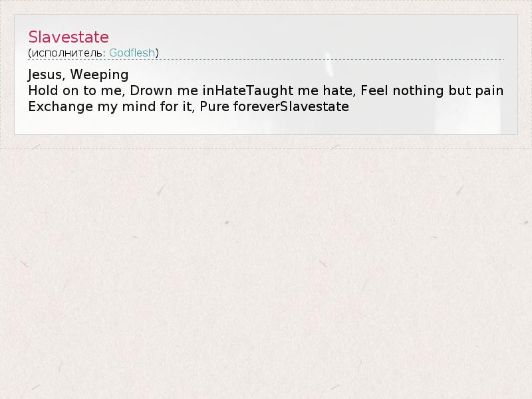Viewport: 532px width, 399px height.
Task: Click the phrase 'Feel nothing but pain'
Action: coord(432,90)
